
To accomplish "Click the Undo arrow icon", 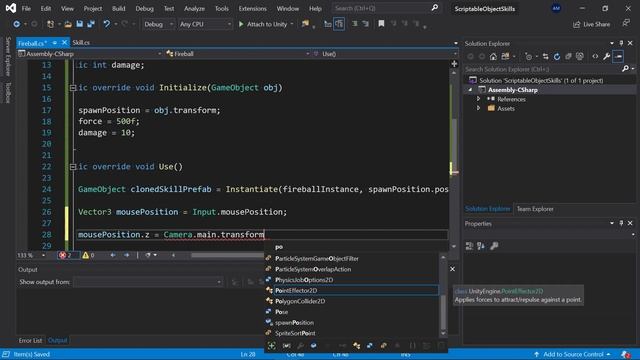I will click(107, 24).
